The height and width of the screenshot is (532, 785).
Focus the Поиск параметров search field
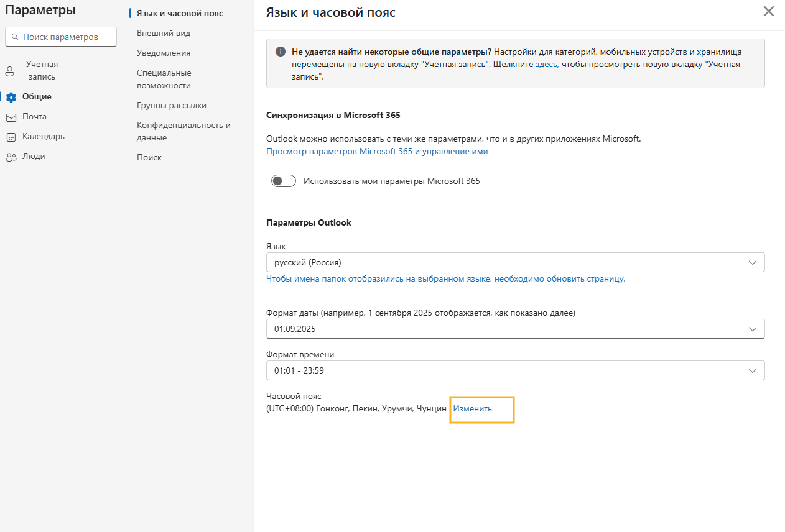[60, 37]
